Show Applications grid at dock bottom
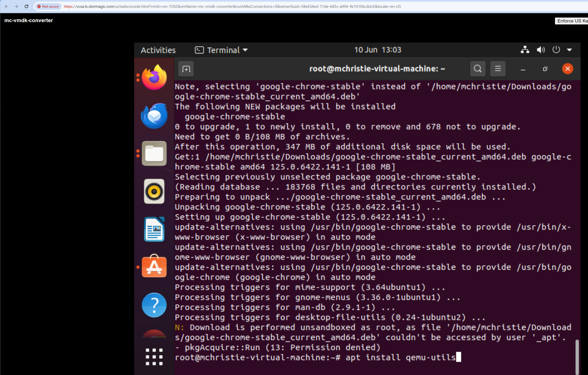The height and width of the screenshot is (375, 588). (x=154, y=357)
